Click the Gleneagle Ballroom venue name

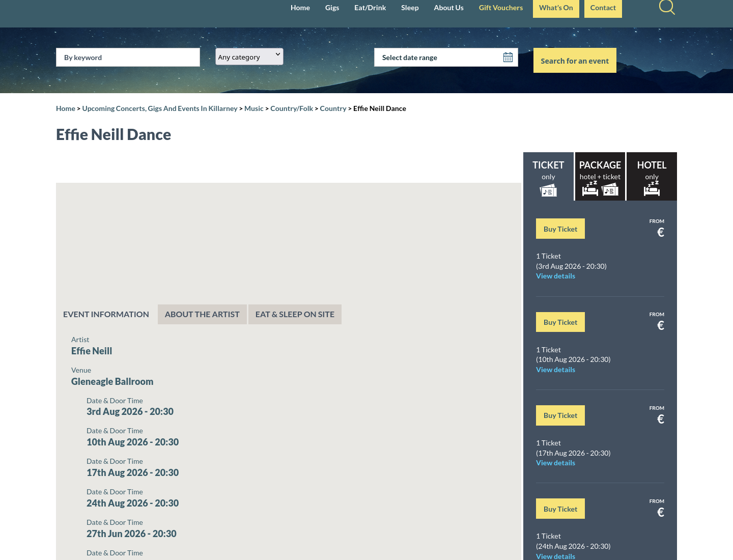click(112, 381)
